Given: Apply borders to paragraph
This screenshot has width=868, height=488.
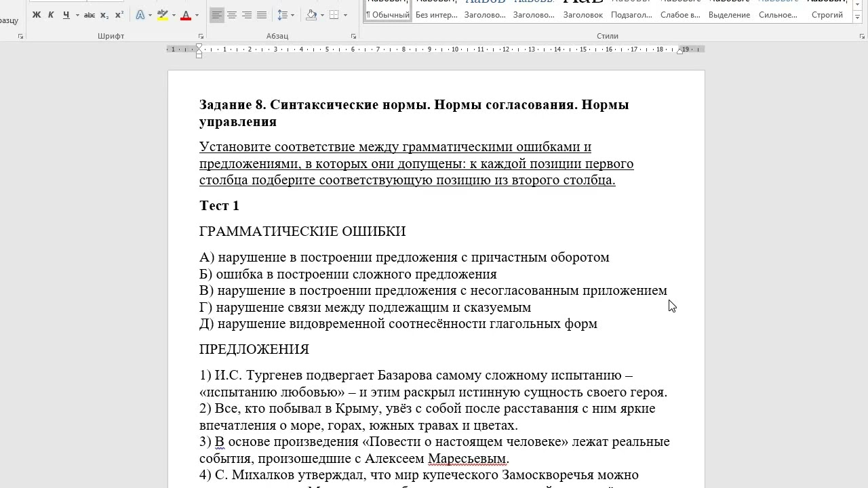Looking at the screenshot, I should (x=334, y=15).
